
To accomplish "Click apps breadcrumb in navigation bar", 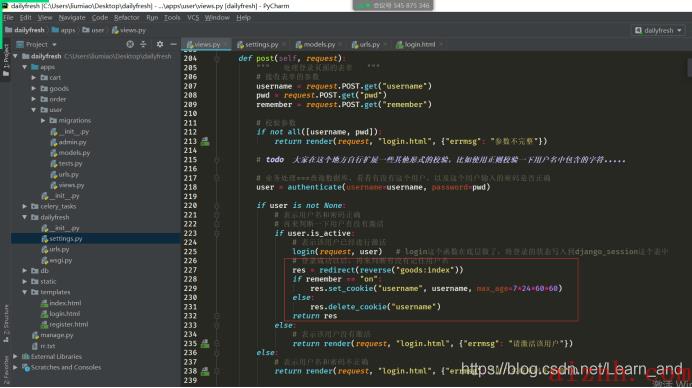I will point(64,30).
